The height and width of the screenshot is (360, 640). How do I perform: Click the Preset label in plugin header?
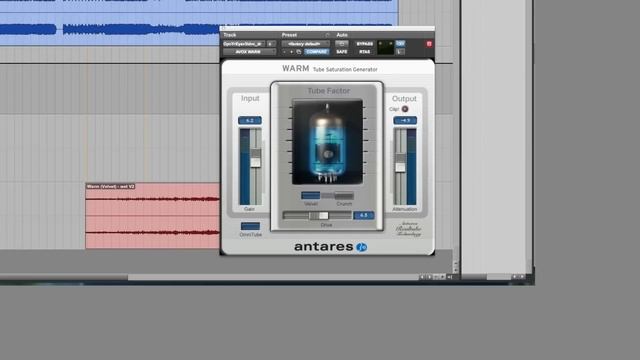[289, 35]
